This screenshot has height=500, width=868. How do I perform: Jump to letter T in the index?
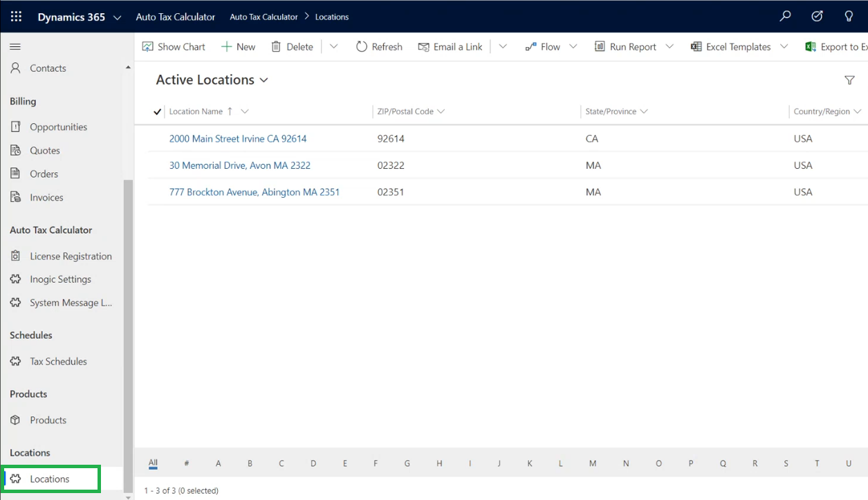[817, 463]
